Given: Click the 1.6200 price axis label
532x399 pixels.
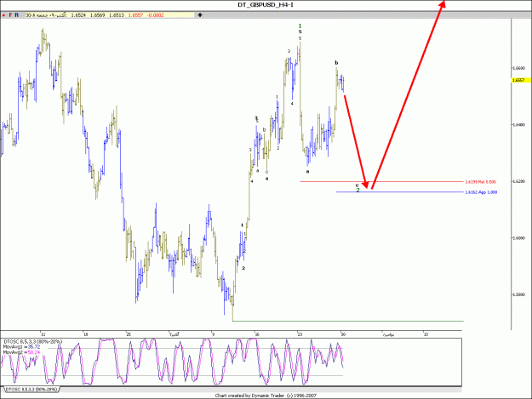Looking at the screenshot, I should 518,181.
